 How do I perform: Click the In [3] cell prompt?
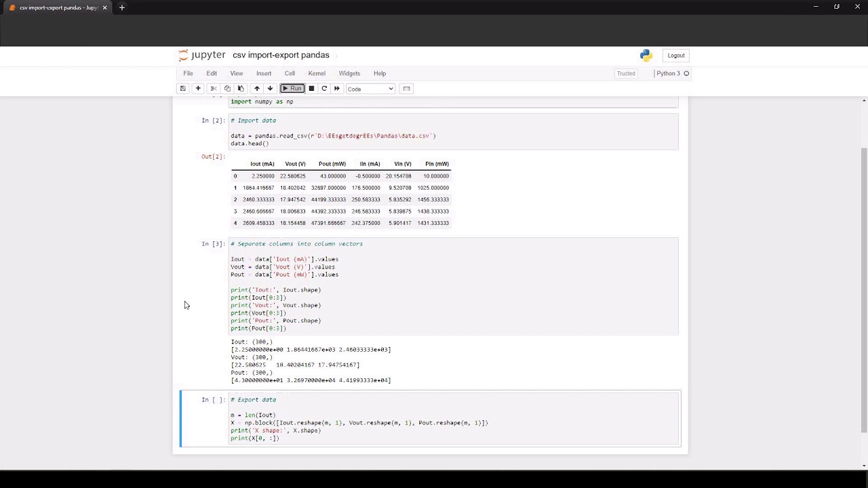pyautogui.click(x=213, y=244)
